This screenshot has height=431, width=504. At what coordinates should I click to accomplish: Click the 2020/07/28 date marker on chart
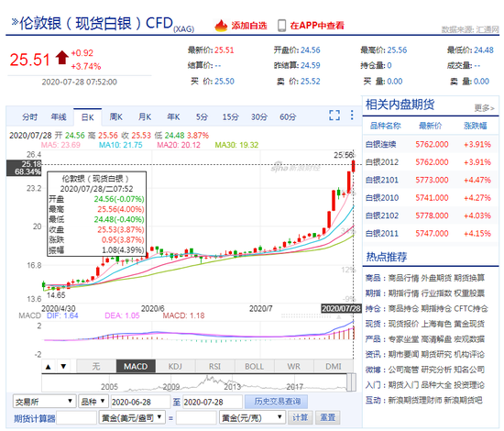[x=342, y=308]
